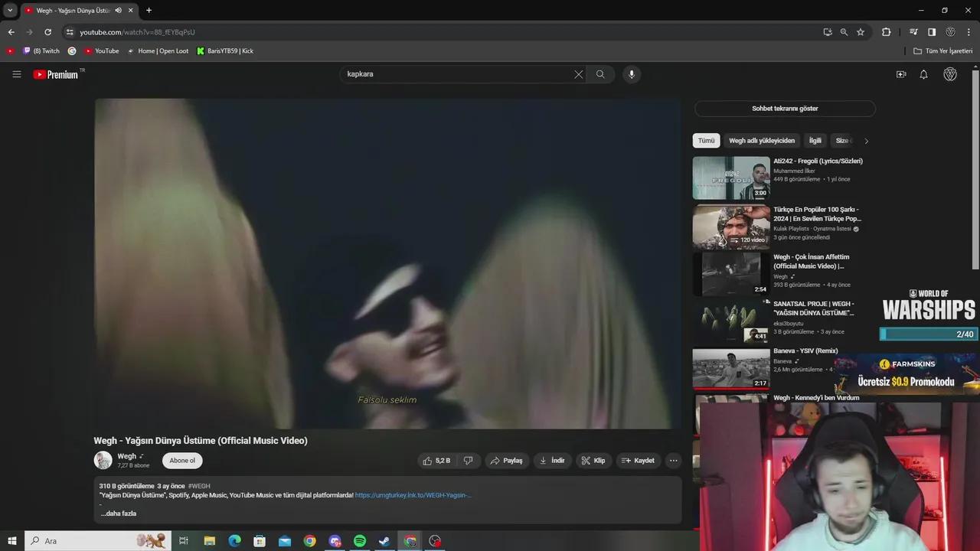Screen dimensions: 980x551
Task: Open Tüm Yer İşaretleri folder
Action: [x=943, y=51]
